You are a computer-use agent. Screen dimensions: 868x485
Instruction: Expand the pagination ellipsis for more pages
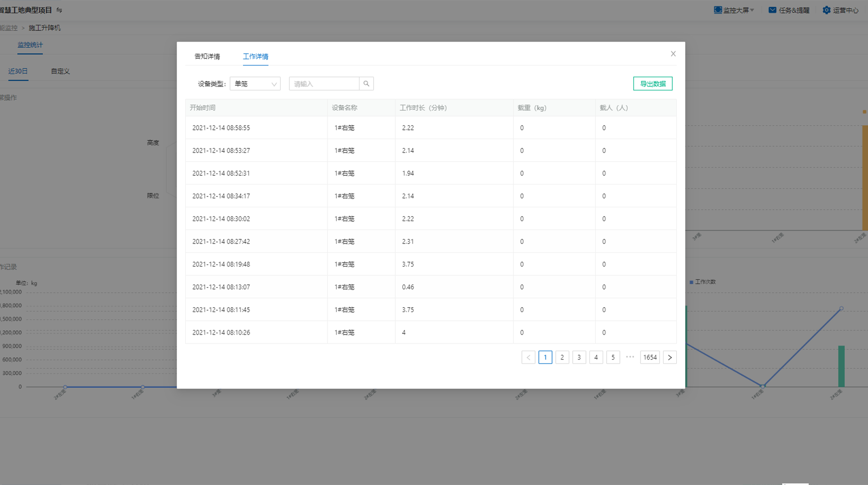tap(630, 357)
